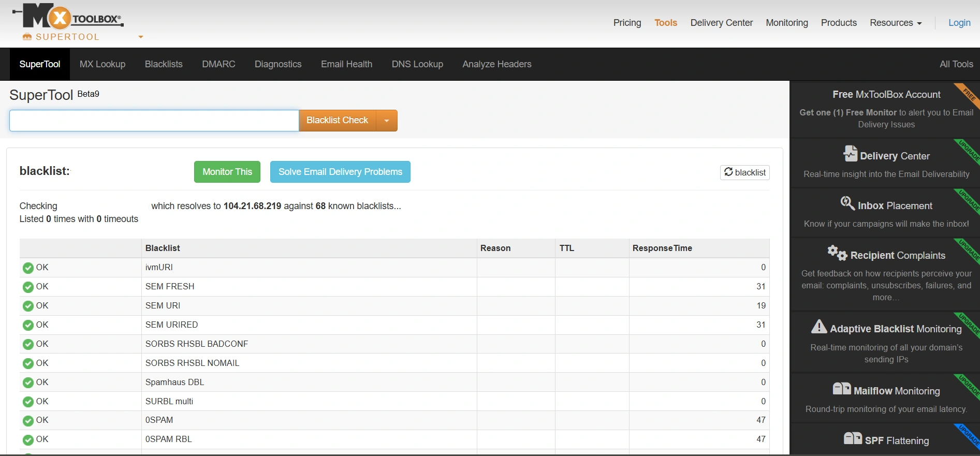This screenshot has height=456, width=980.
Task: Click the Mailflow Monitoring mailbox icon
Action: point(842,389)
